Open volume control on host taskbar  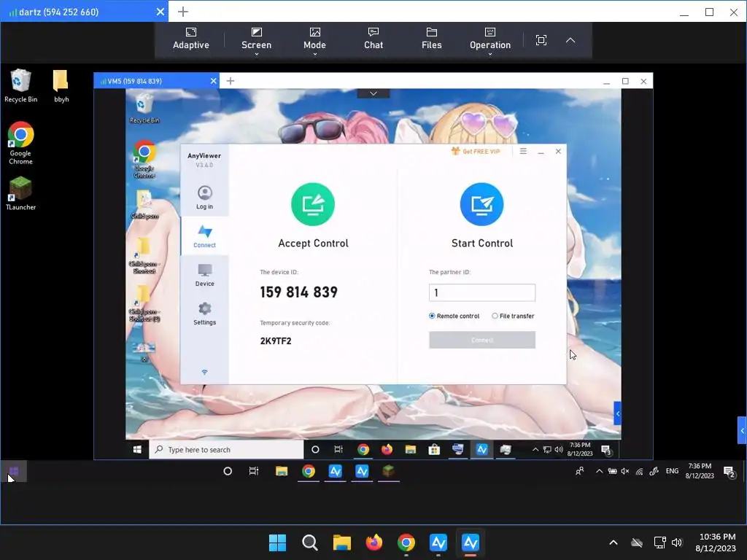pyautogui.click(x=676, y=542)
